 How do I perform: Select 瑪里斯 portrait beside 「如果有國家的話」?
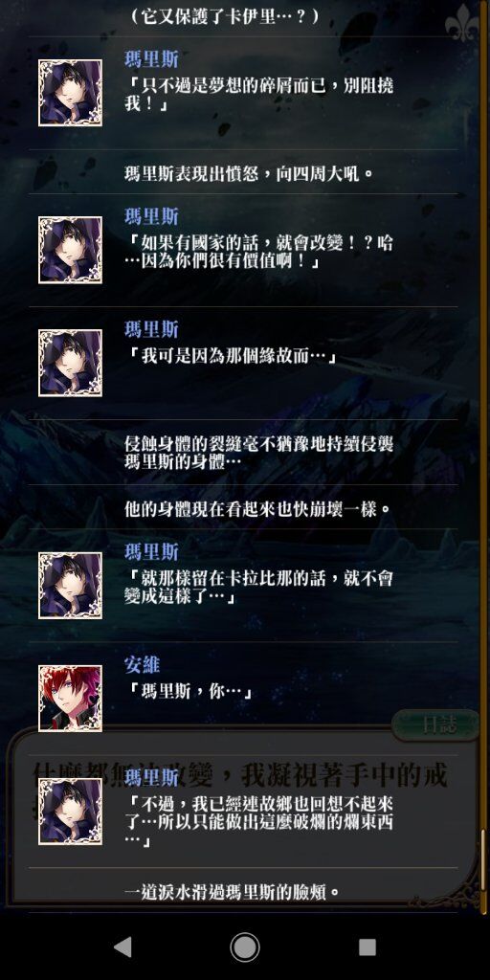point(70,250)
